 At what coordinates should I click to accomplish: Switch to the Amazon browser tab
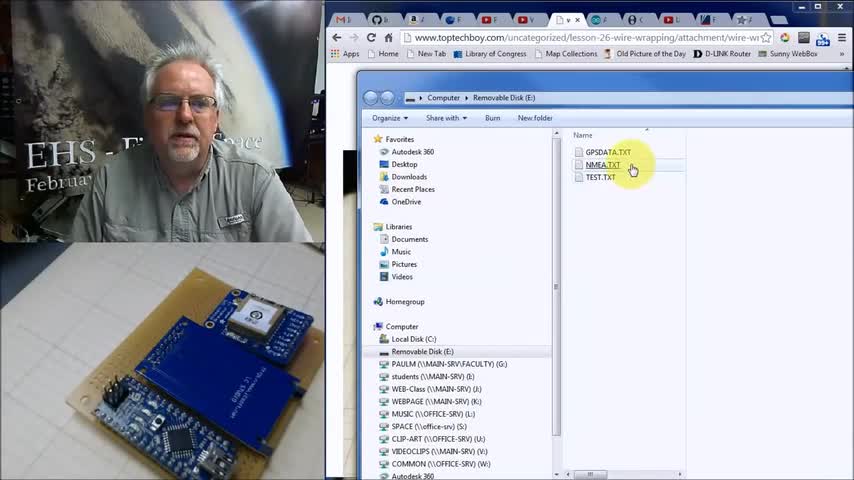417,20
